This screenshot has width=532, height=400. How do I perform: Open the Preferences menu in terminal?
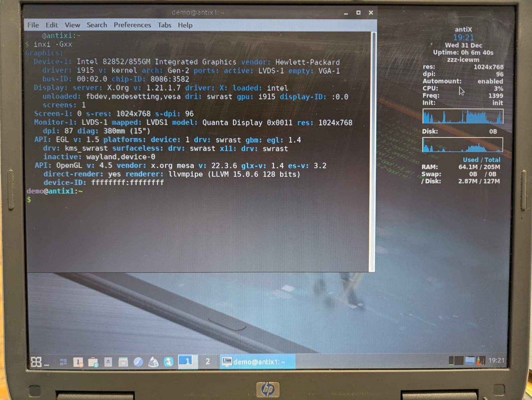132,25
